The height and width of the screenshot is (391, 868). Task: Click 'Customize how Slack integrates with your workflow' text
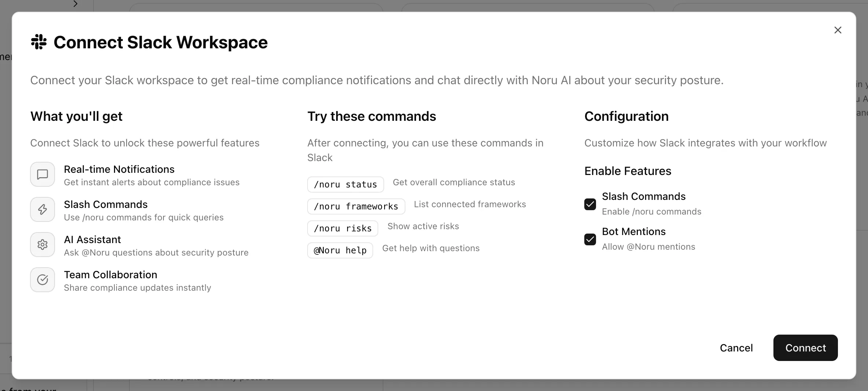706,143
